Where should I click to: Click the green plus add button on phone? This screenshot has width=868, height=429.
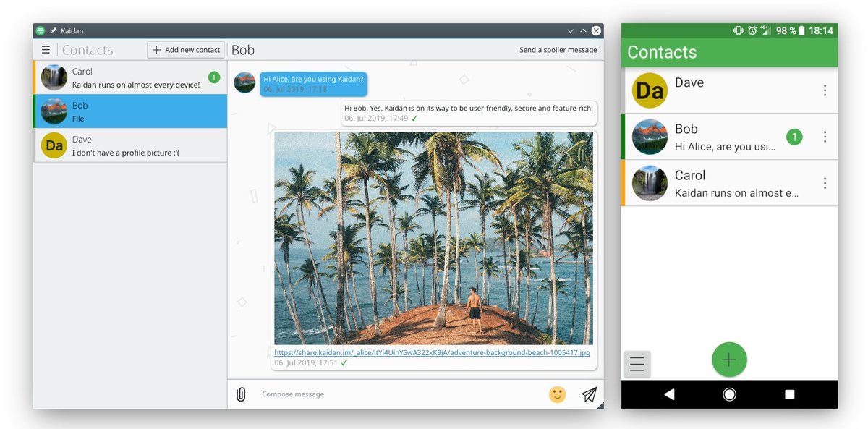(729, 360)
